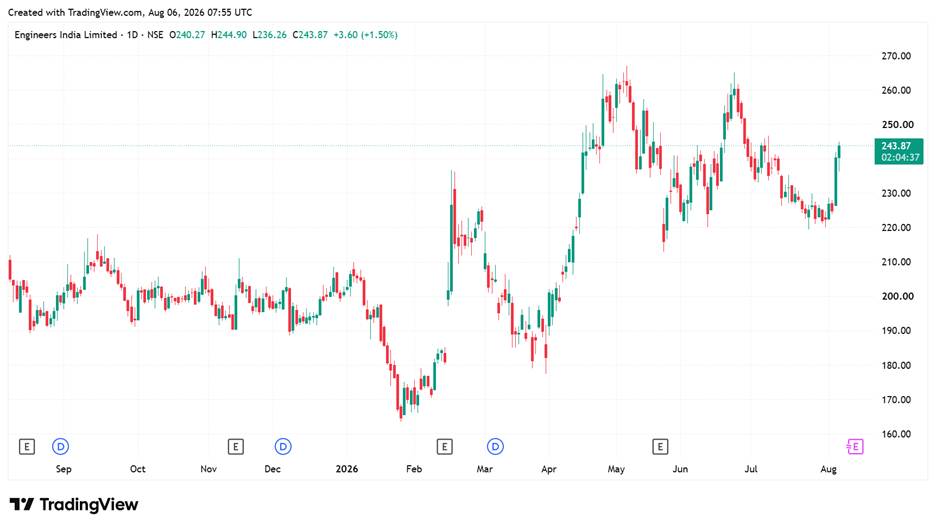
Task: Click the 190.00 price axis label
Action: pos(896,330)
